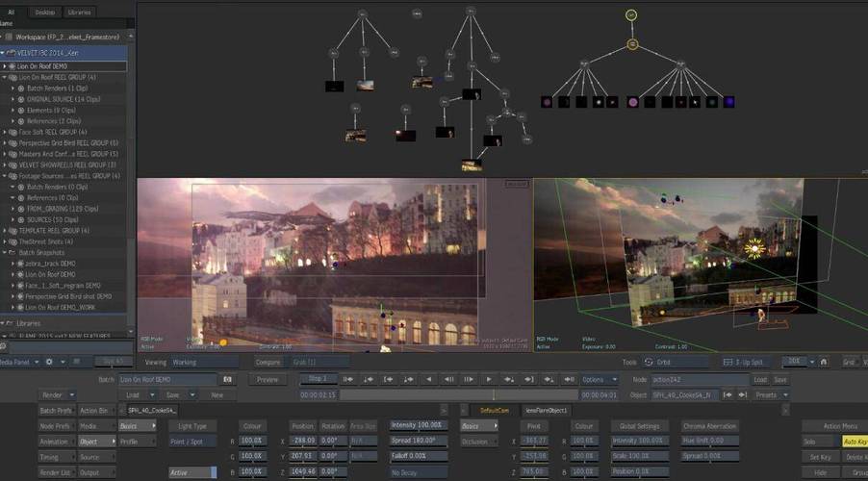This screenshot has width=868, height=481.
Task: Click the 3-Up Split layout icon
Action: (x=728, y=362)
